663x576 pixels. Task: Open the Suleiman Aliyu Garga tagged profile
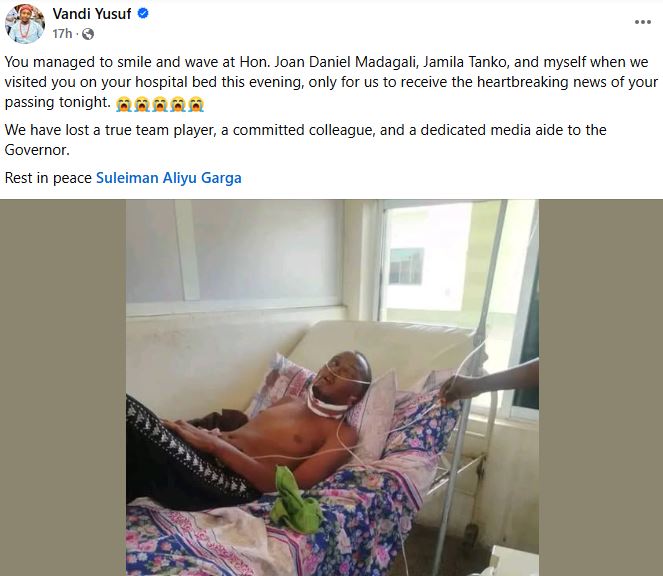[169, 178]
